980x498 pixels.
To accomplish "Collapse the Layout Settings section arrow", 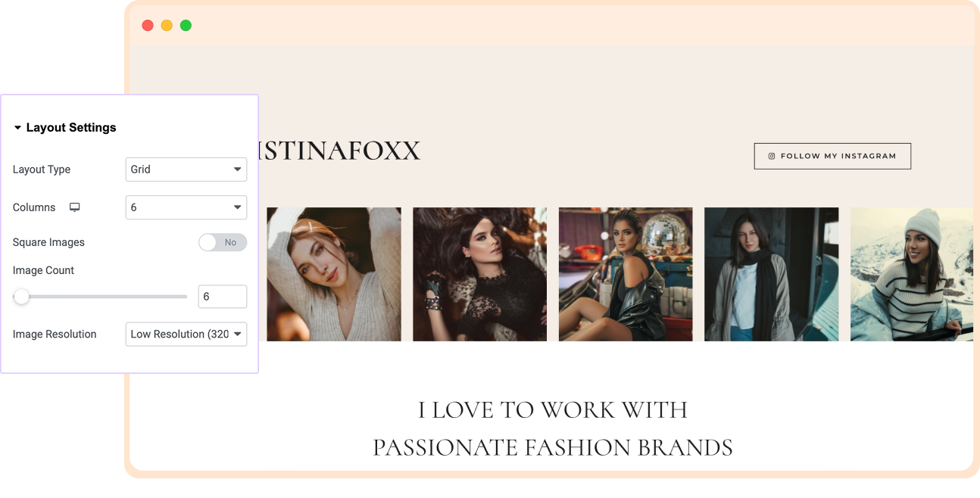I will pyautogui.click(x=17, y=128).
